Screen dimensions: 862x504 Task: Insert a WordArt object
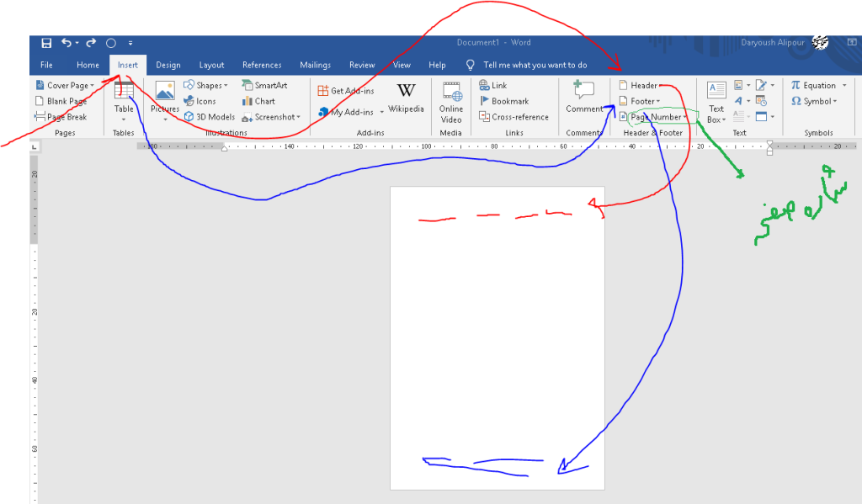737,101
